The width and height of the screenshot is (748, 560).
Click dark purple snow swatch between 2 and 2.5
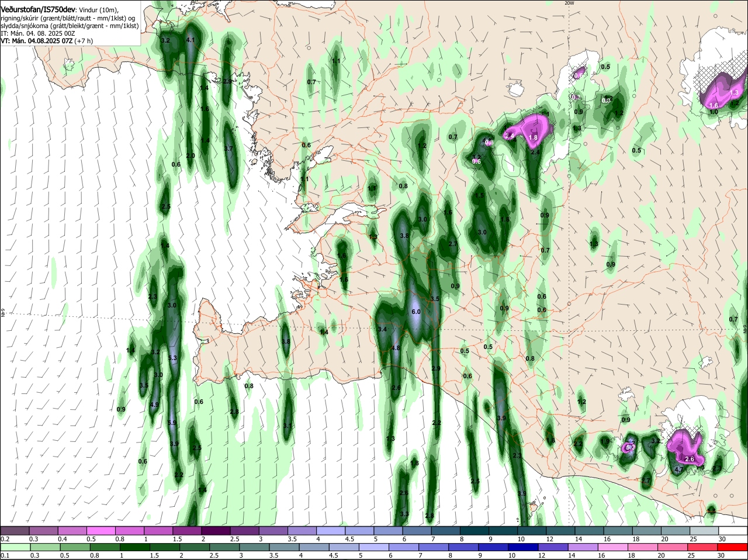tap(215, 531)
